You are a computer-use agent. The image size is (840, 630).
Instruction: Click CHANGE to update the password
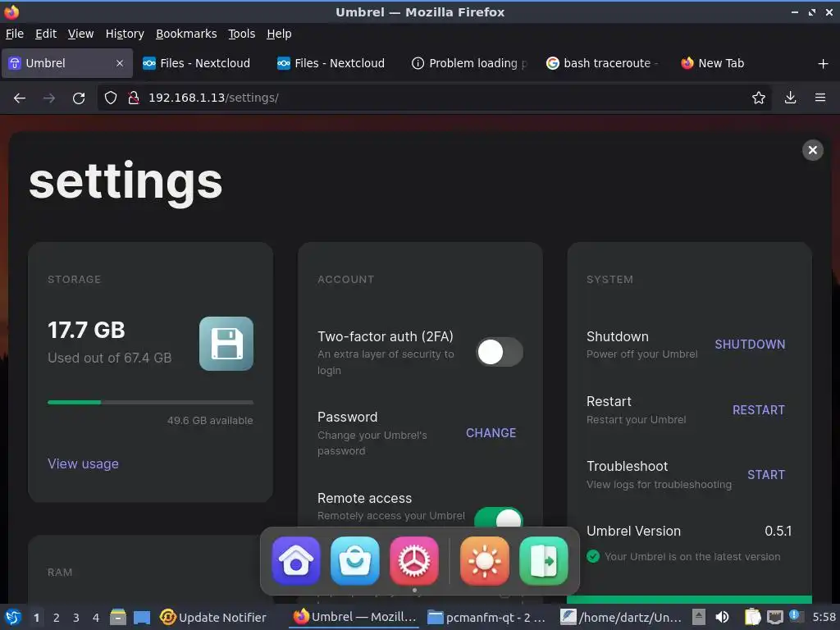[x=491, y=433]
